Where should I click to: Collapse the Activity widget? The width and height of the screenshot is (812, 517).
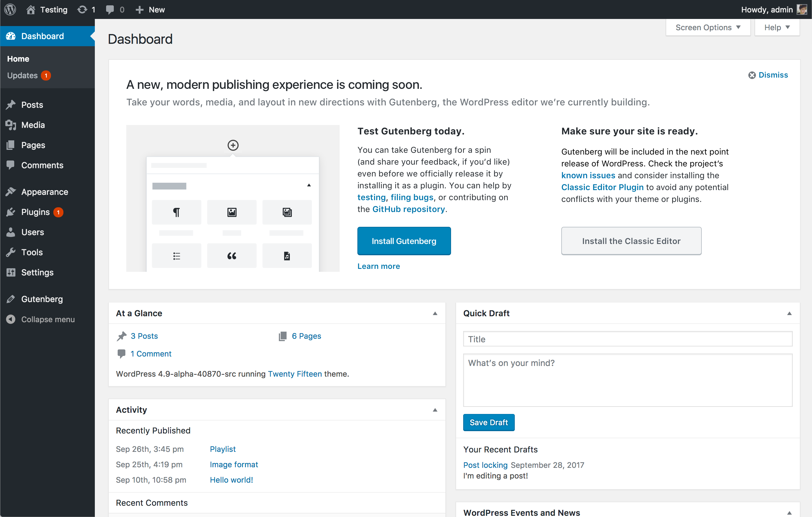(x=435, y=410)
